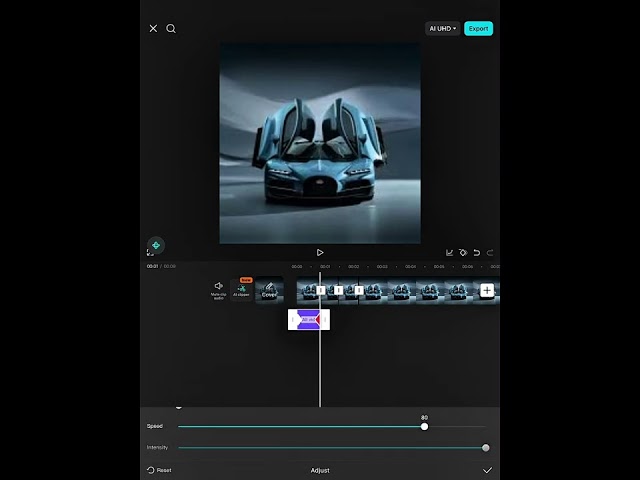640x480 pixels.
Task: Click the Intensity slider handle
Action: (485, 448)
